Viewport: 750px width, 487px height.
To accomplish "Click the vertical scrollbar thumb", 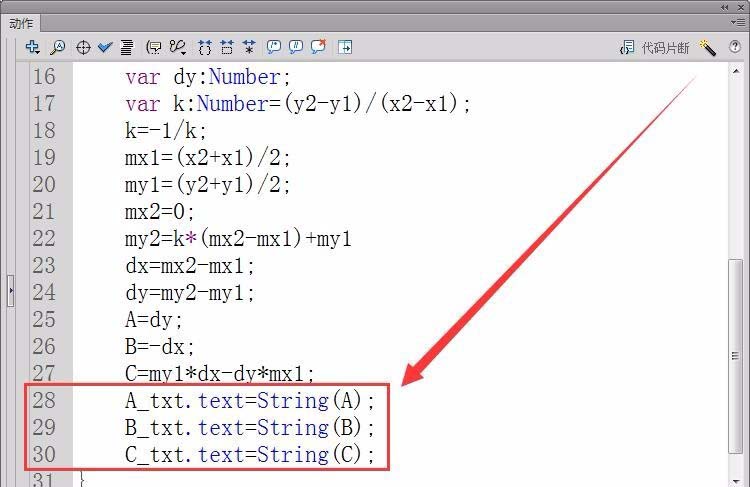I will tap(736, 355).
